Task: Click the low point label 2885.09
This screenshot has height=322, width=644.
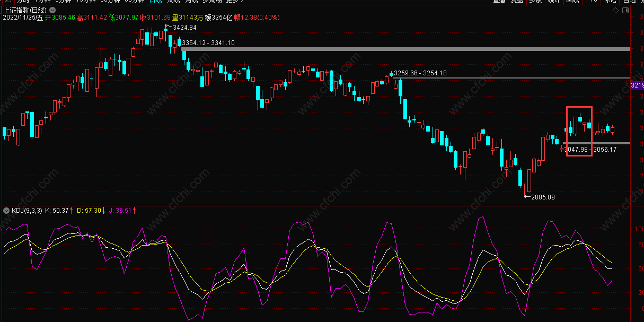Action: tap(543, 197)
